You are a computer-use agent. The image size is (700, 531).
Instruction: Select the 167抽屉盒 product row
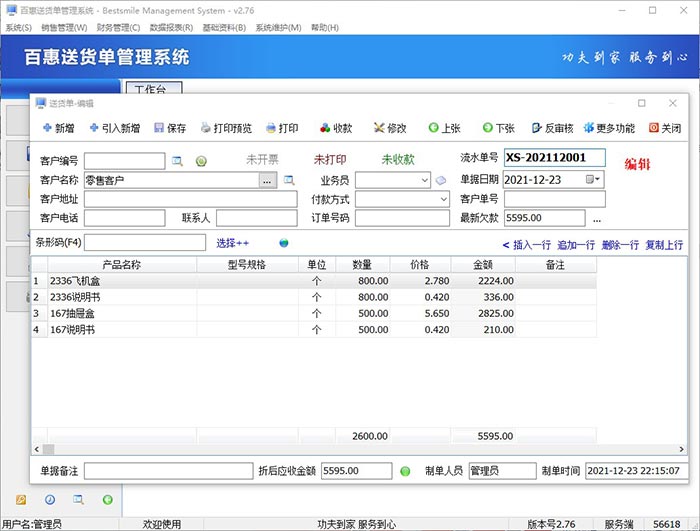[313, 314]
